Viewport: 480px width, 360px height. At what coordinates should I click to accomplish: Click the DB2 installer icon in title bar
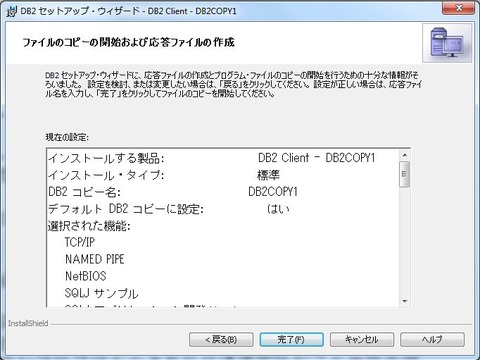11,11
